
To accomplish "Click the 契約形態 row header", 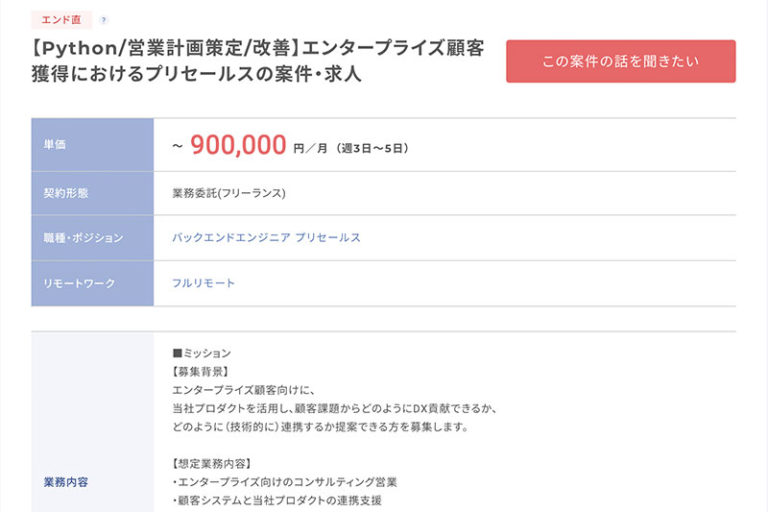I will 92,193.
